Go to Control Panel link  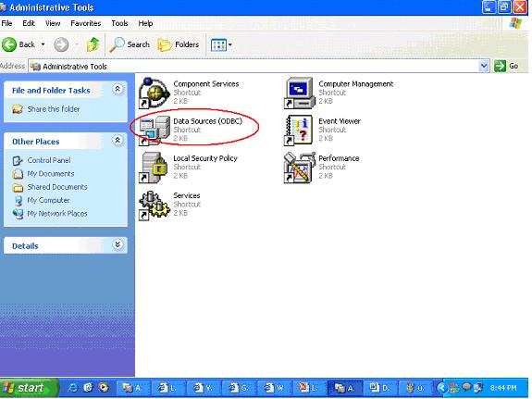coord(49,160)
